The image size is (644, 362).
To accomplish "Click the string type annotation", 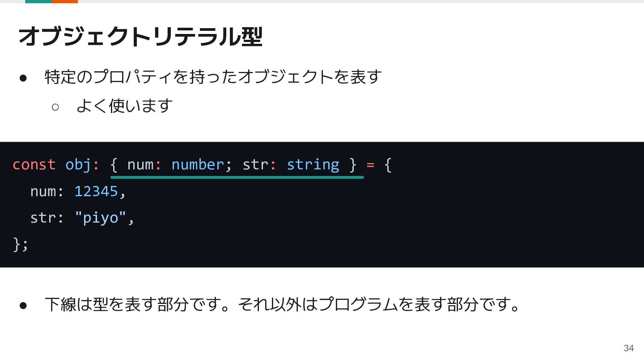I will click(313, 165).
